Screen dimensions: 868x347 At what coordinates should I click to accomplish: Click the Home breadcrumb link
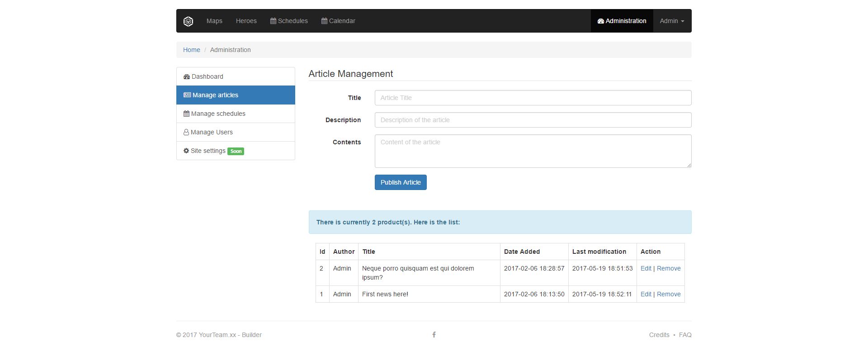(191, 50)
